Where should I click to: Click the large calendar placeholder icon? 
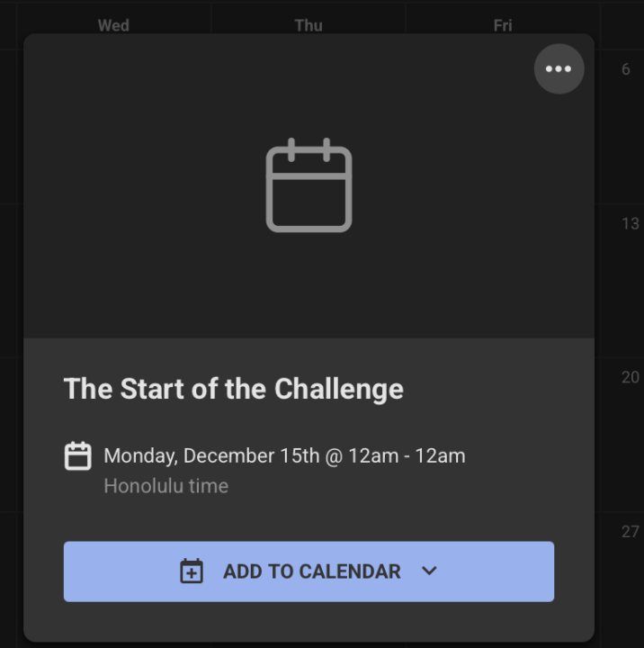click(x=309, y=185)
